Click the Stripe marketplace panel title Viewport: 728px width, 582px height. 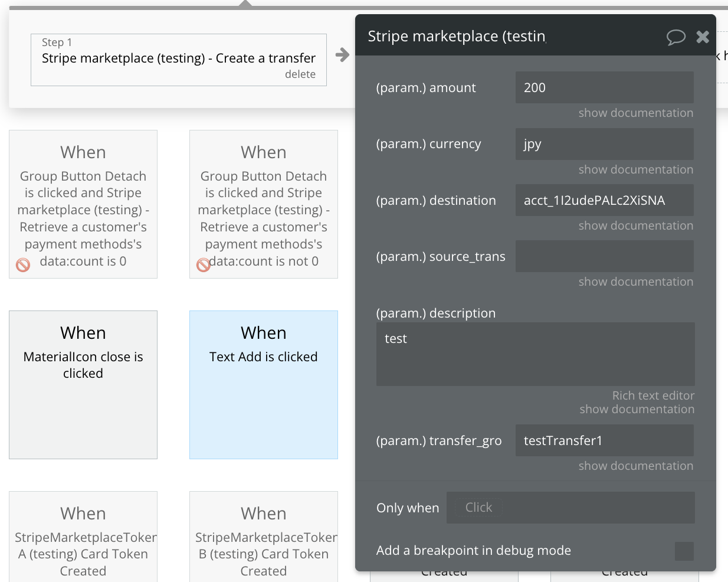coord(457,37)
